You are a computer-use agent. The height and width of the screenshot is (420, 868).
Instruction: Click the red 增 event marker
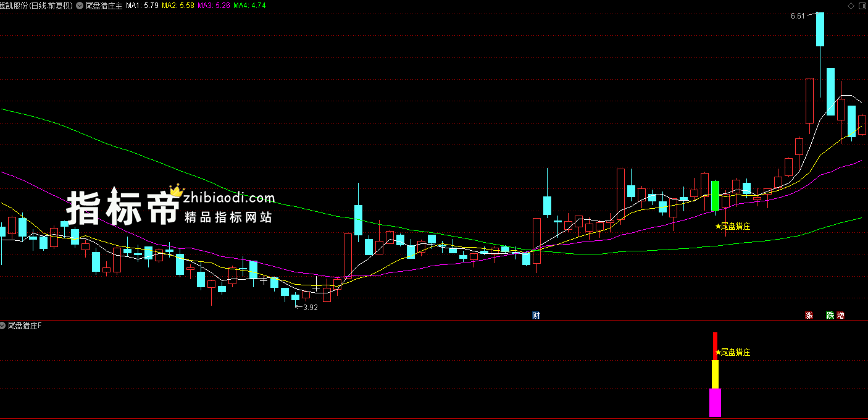pos(841,316)
